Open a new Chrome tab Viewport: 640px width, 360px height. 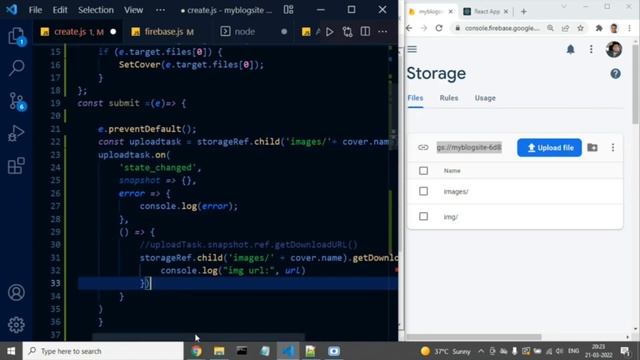click(524, 11)
